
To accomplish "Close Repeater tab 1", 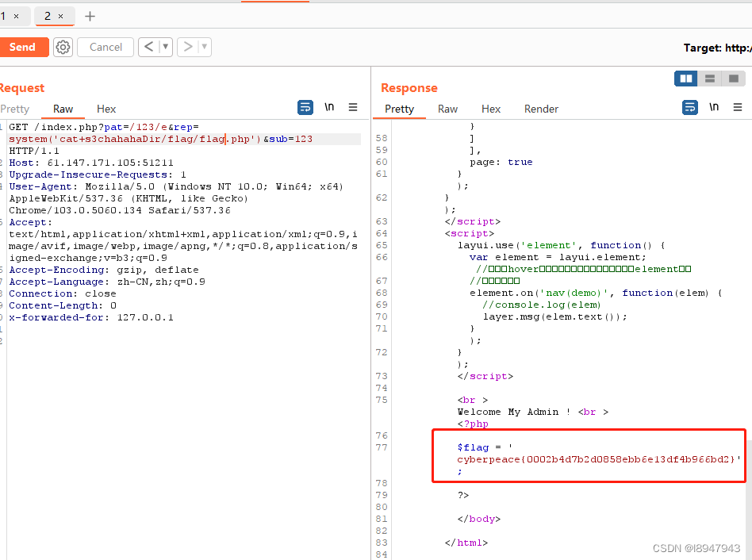I will point(17,17).
